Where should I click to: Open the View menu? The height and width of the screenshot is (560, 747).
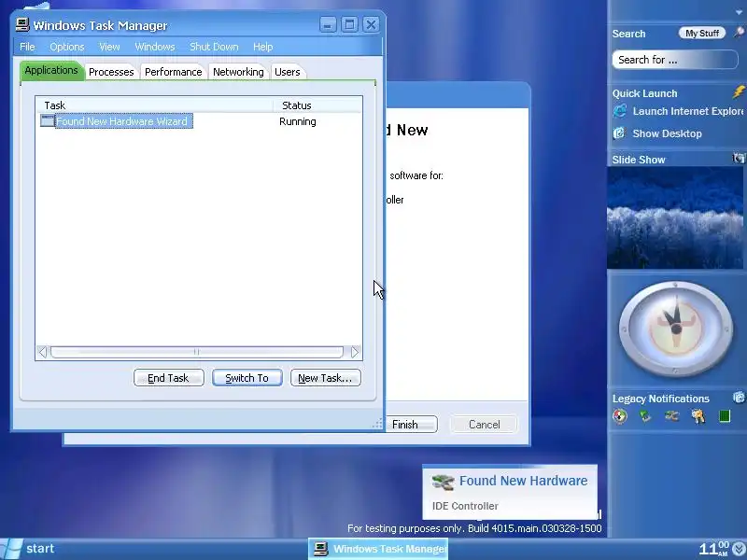(109, 47)
